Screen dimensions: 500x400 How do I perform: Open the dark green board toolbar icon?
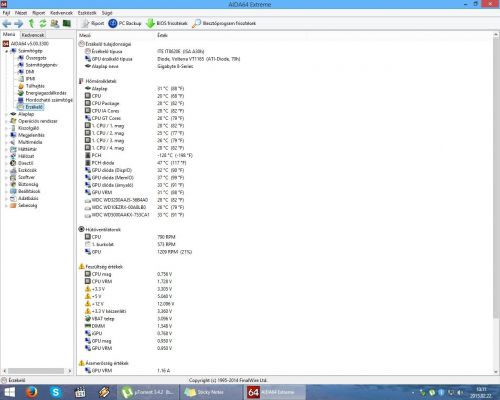(67, 23)
